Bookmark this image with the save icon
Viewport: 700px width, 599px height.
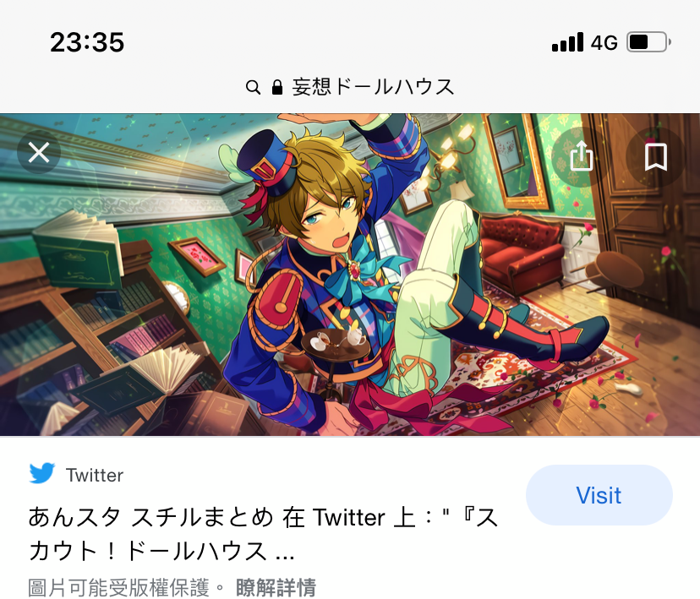point(656,156)
